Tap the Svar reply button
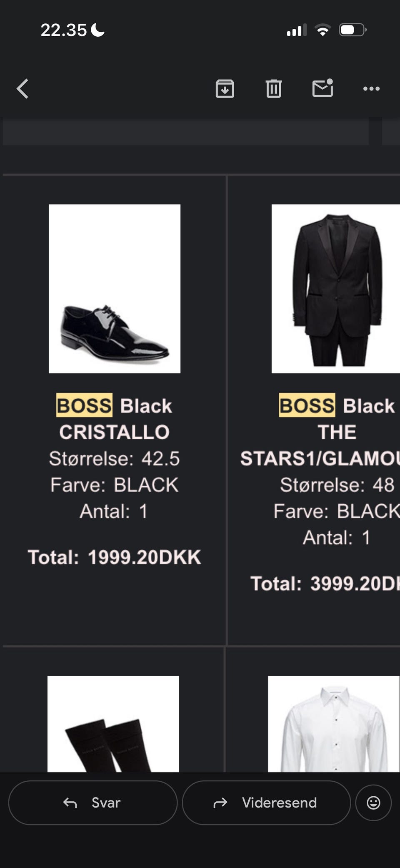Viewport: 400px width, 868px height. pyautogui.click(x=92, y=803)
